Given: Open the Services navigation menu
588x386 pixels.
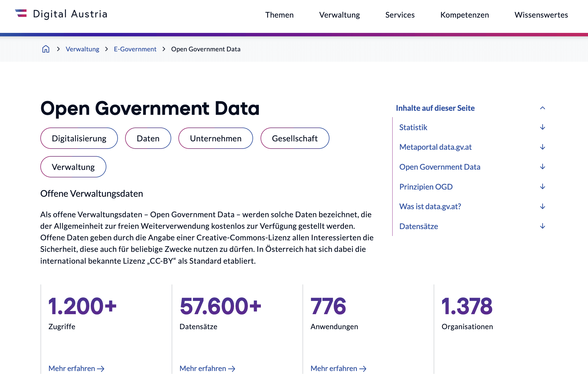Looking at the screenshot, I should pos(400,15).
